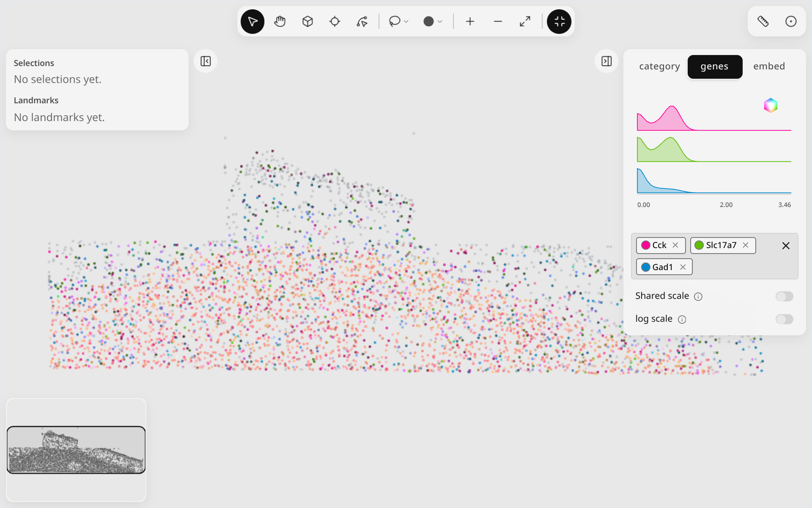Click the minimap overview thumbnail
The image size is (812, 508).
(76, 450)
